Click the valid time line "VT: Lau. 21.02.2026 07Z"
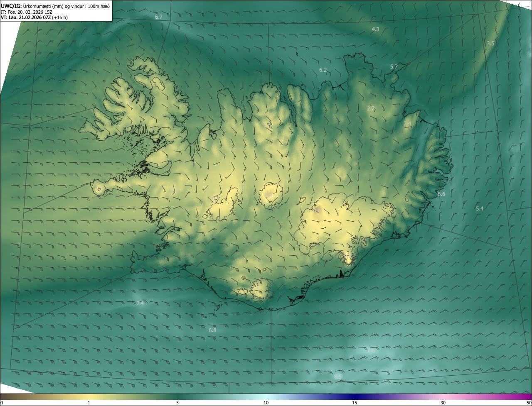Screen dimensions: 532x406 (x=26, y=17)
